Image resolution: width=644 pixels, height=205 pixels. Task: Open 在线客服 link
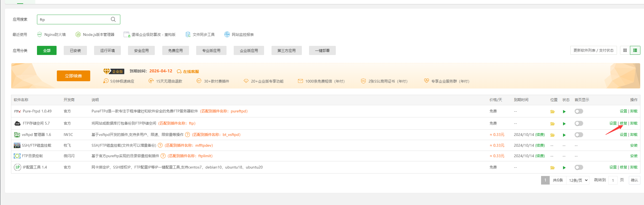pyautogui.click(x=188, y=72)
